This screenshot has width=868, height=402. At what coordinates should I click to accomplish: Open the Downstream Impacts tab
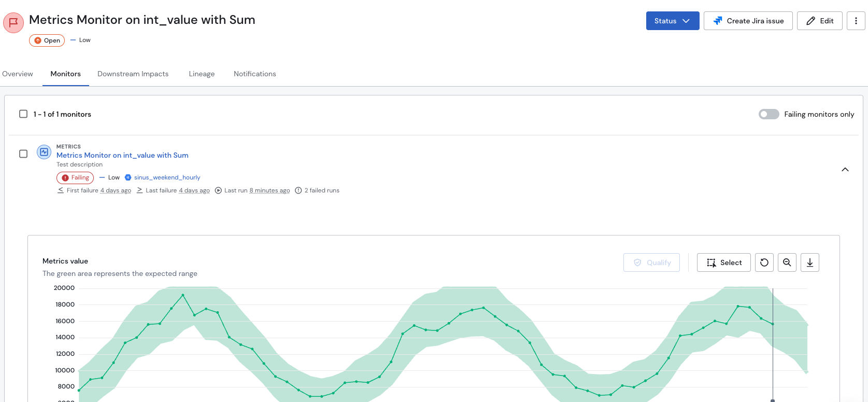point(133,74)
